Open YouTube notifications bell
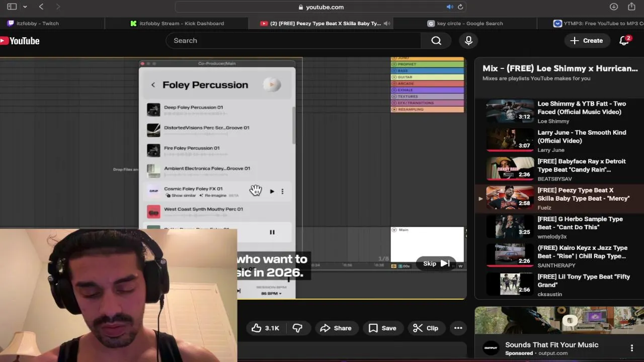The image size is (644, 362). click(x=624, y=40)
